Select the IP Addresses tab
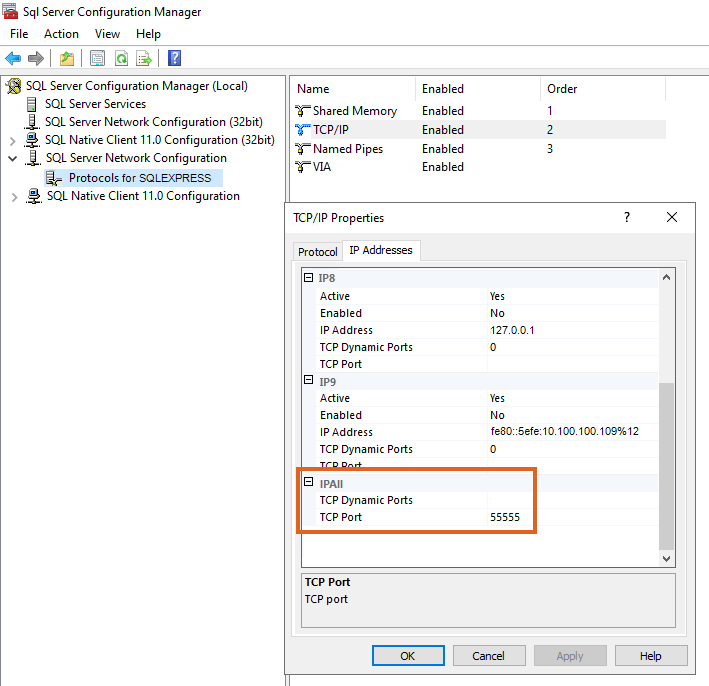Image resolution: width=709 pixels, height=686 pixels. point(381,251)
